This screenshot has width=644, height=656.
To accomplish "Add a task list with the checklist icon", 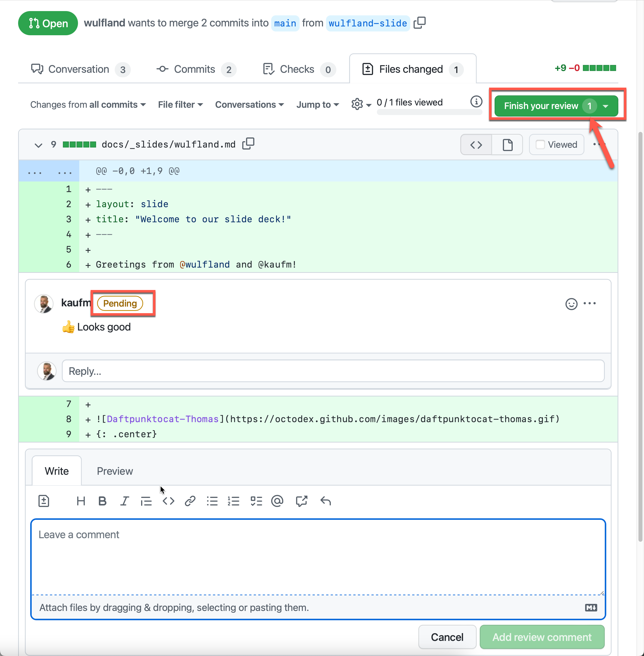I will click(x=256, y=501).
